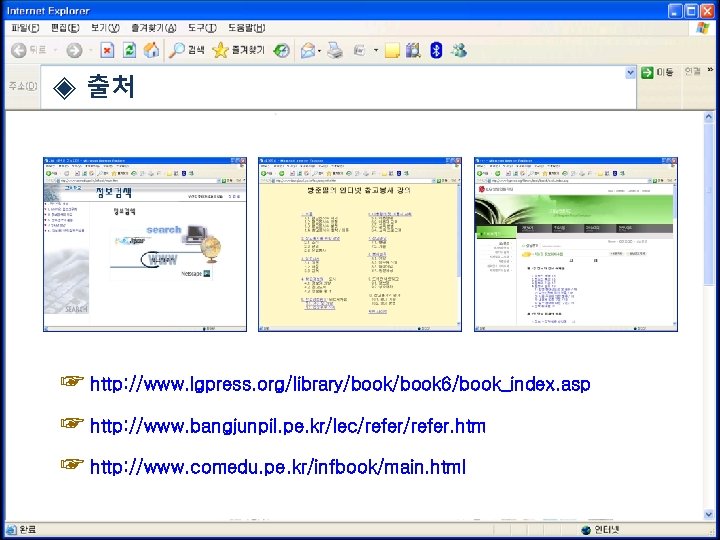
Task: Expand toolbar overflow chevron next to 연결
Action: (x=710, y=70)
